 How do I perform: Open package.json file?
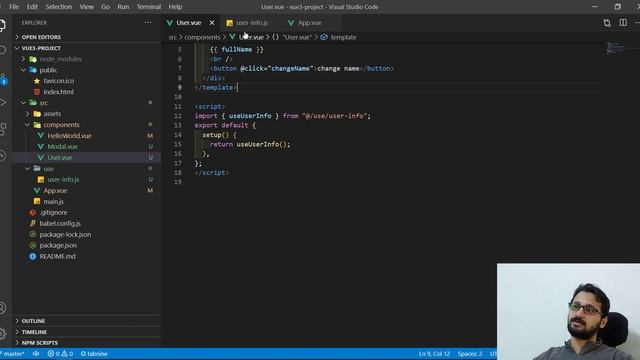pos(58,245)
